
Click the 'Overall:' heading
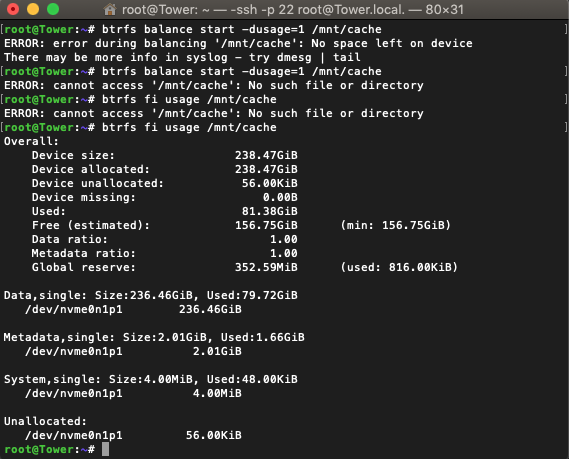click(31, 141)
